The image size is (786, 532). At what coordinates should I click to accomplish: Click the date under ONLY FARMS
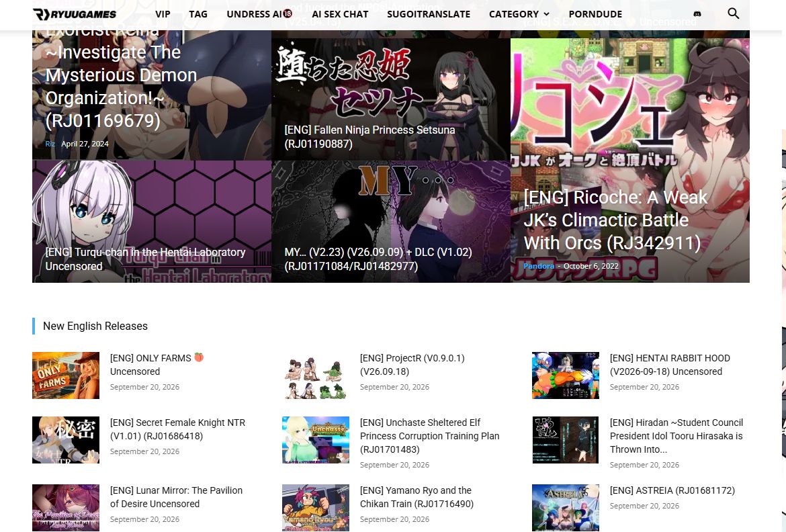point(144,387)
